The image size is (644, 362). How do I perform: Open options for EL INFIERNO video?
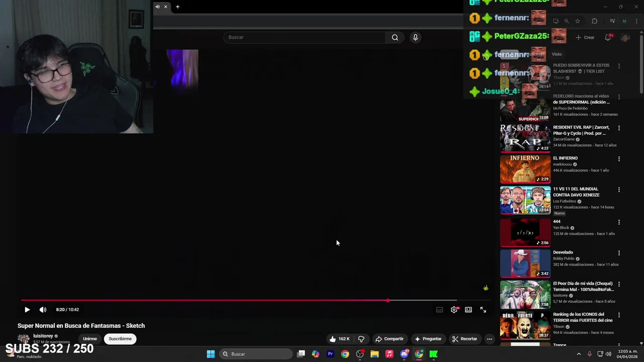click(x=619, y=159)
